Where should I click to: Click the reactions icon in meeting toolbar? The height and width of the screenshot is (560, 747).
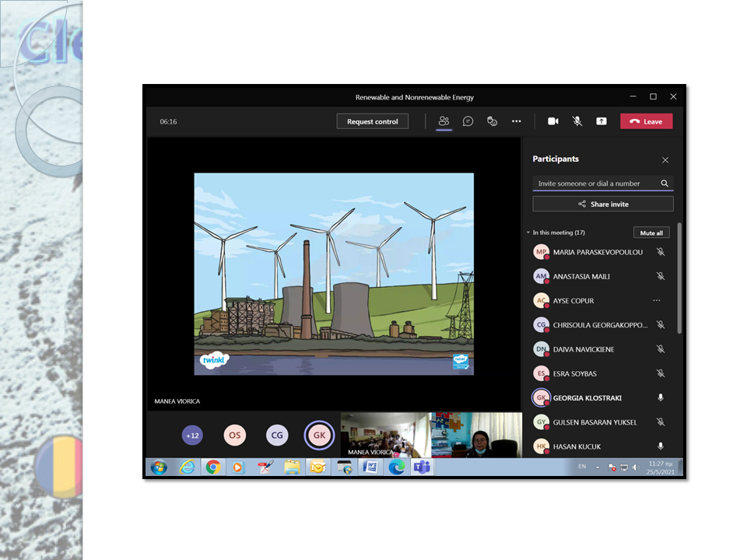[x=492, y=121]
